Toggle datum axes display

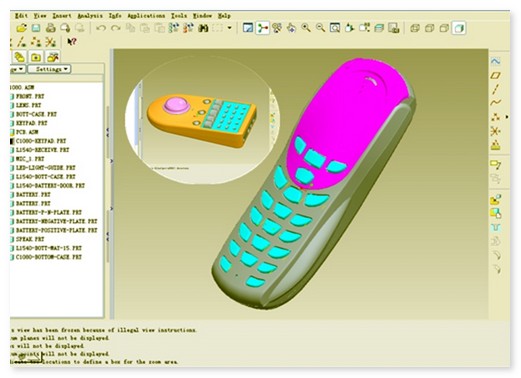coord(22,42)
